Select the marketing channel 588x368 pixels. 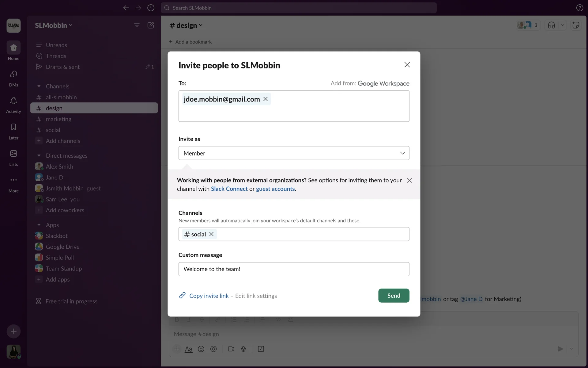click(58, 119)
